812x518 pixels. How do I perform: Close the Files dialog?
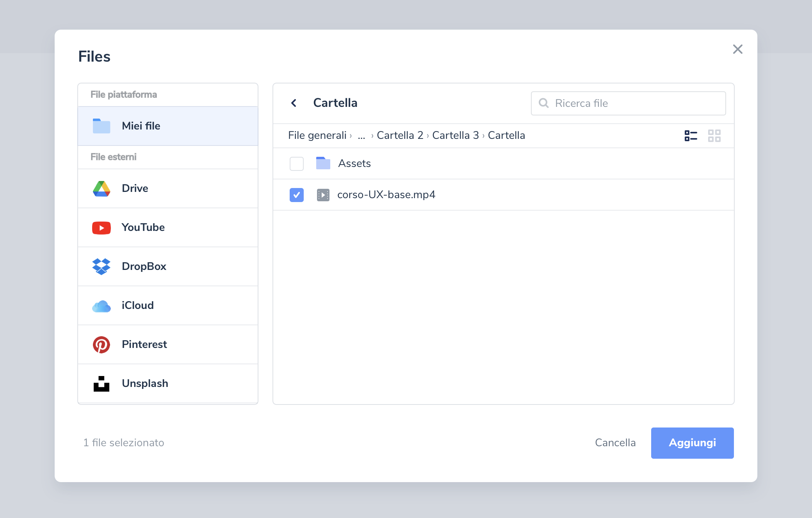(x=737, y=49)
